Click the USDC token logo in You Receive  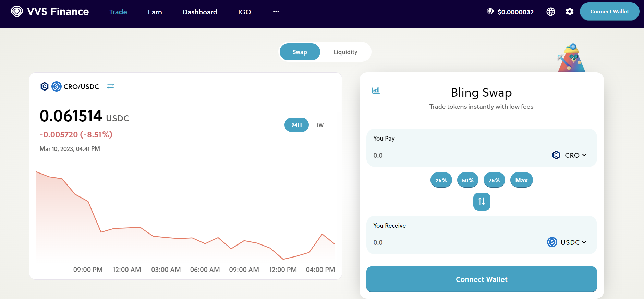click(552, 242)
